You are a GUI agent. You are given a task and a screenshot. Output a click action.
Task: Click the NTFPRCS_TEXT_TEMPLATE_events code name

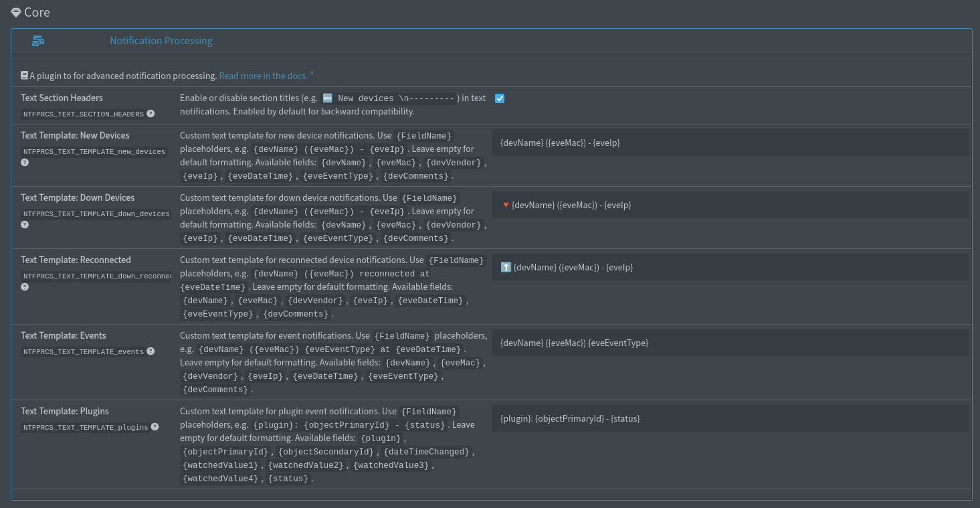tap(84, 352)
